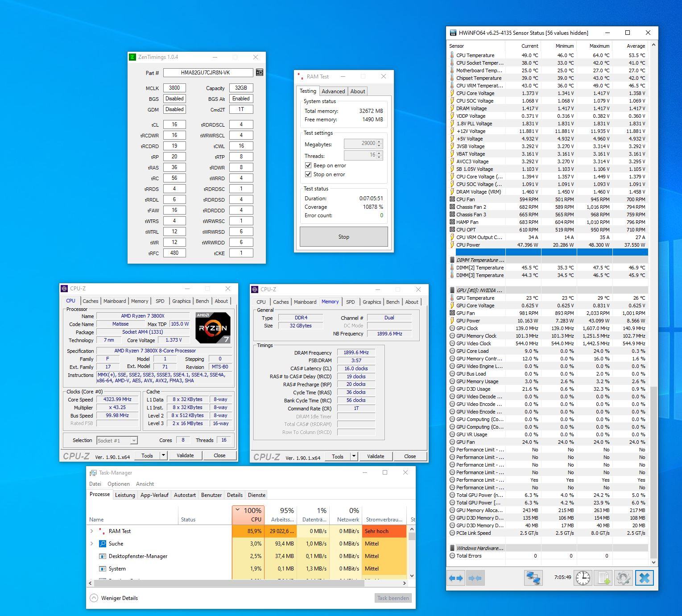Click the Task beenden button
The height and width of the screenshot is (616, 682).
(x=393, y=598)
